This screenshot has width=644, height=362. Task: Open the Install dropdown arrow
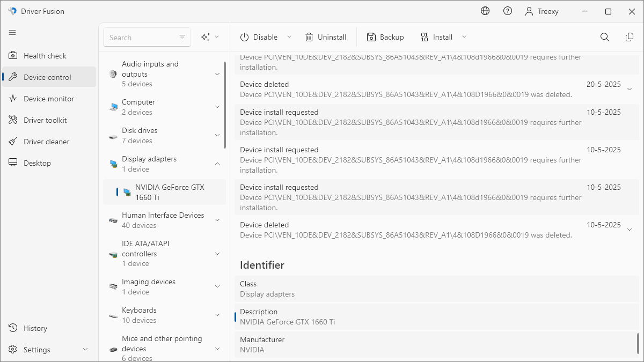coord(464,37)
